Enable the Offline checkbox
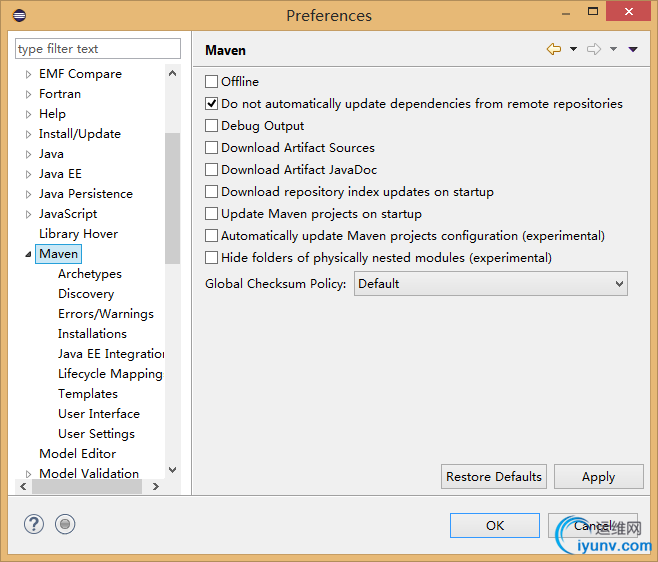 [x=212, y=81]
